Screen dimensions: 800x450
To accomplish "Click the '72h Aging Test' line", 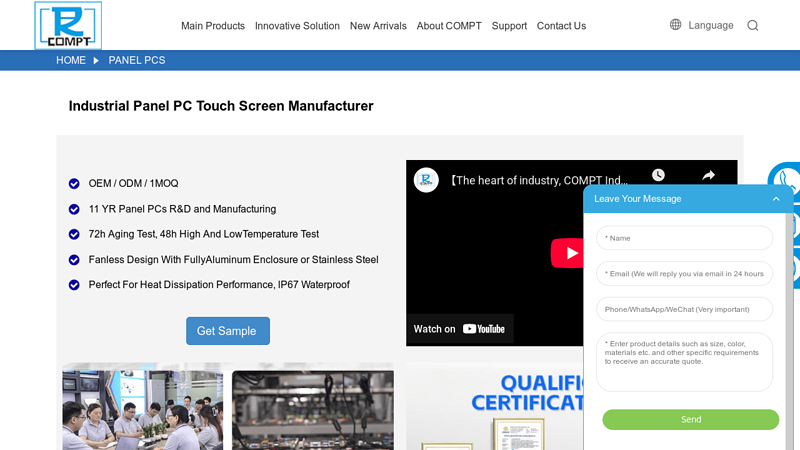I will [204, 234].
